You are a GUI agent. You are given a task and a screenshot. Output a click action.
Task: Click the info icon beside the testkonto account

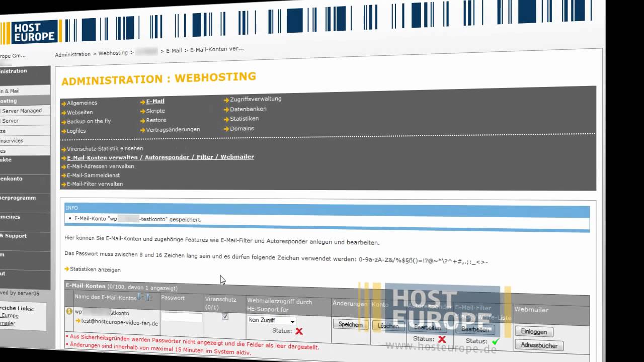pos(69,311)
